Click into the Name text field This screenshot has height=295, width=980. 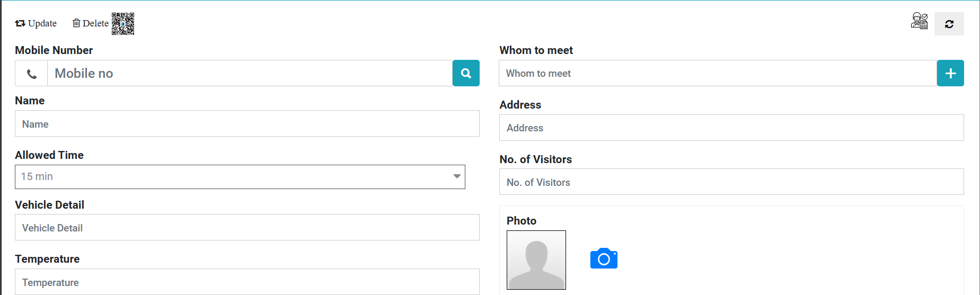pyautogui.click(x=247, y=124)
